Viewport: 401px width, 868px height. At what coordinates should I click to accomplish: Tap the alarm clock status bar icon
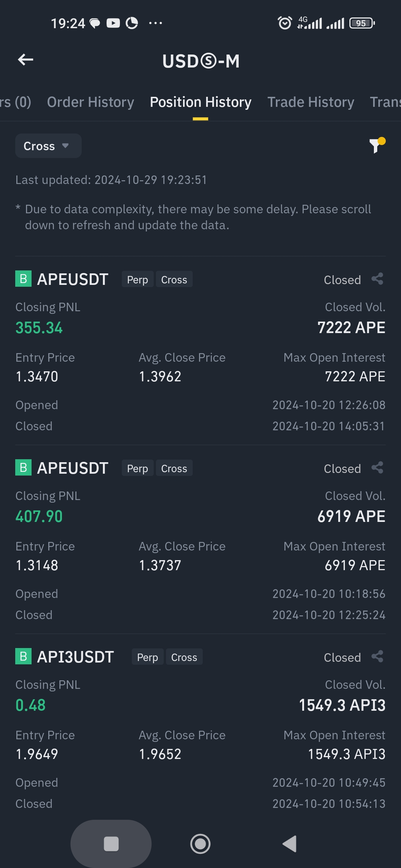(x=285, y=23)
